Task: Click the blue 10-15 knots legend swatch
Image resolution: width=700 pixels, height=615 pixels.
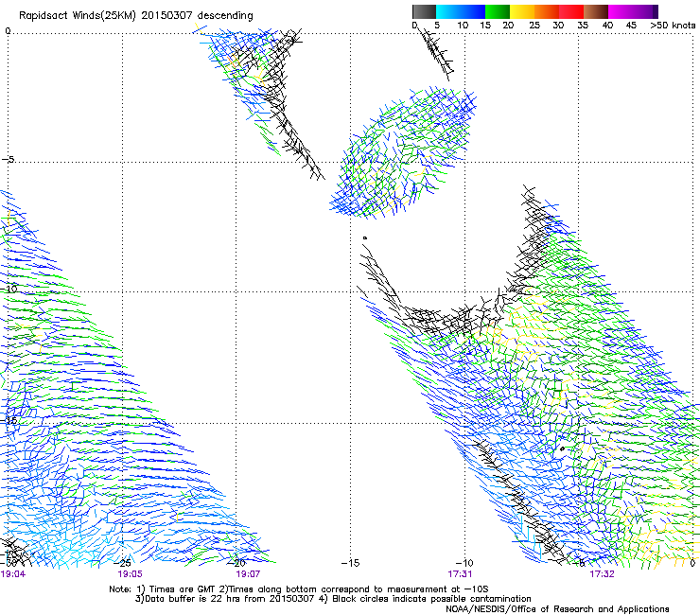Action: (473, 11)
